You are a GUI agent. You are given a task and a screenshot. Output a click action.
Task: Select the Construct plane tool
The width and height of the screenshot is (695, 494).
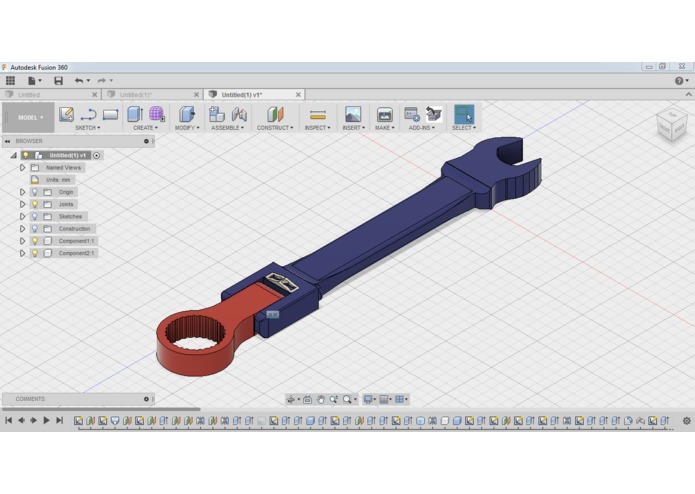pos(275,114)
